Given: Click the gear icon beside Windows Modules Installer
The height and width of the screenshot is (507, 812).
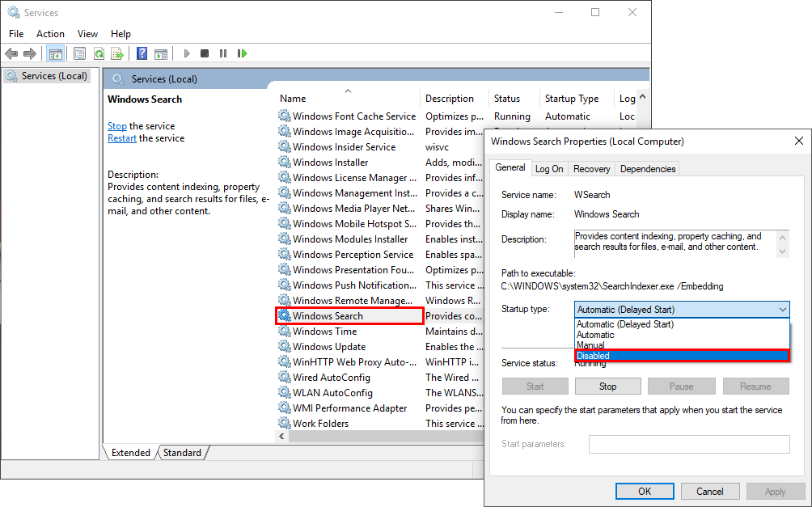Looking at the screenshot, I should (x=285, y=239).
